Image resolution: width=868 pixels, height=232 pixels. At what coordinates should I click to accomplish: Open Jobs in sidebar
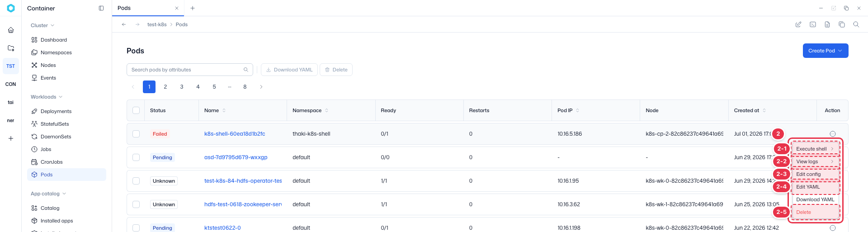(x=67, y=149)
